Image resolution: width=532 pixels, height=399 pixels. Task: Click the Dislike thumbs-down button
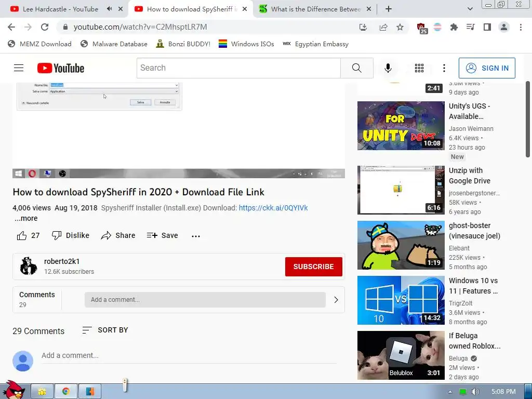pos(71,235)
